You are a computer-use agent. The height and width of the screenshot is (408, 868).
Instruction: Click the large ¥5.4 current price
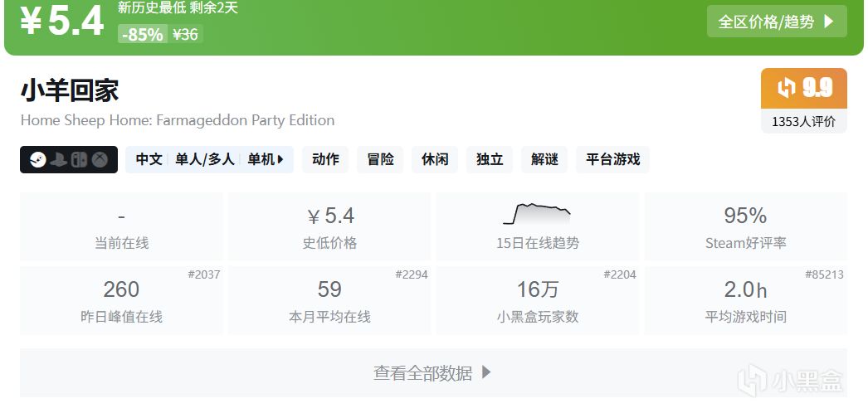coord(62,22)
